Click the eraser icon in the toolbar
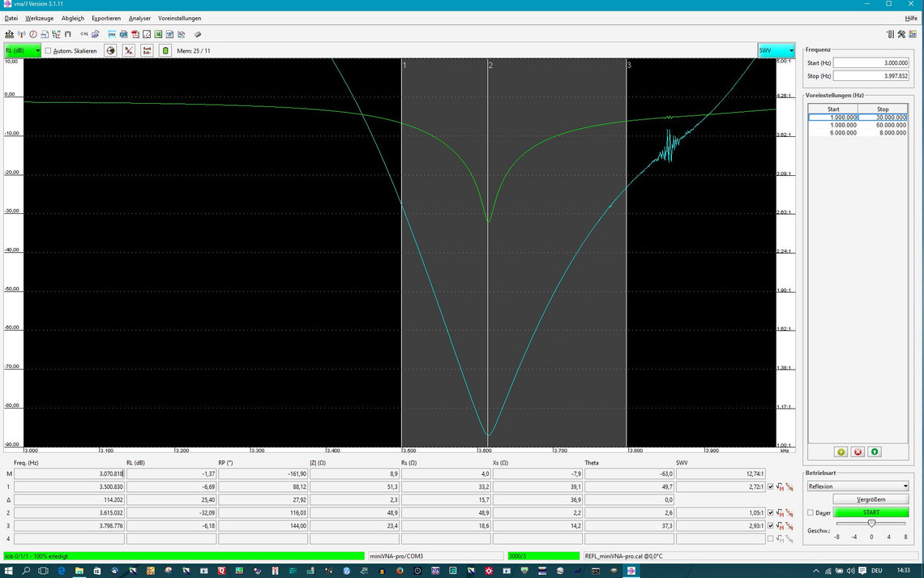Viewport: 924px width, 578px height. pyautogui.click(x=198, y=34)
